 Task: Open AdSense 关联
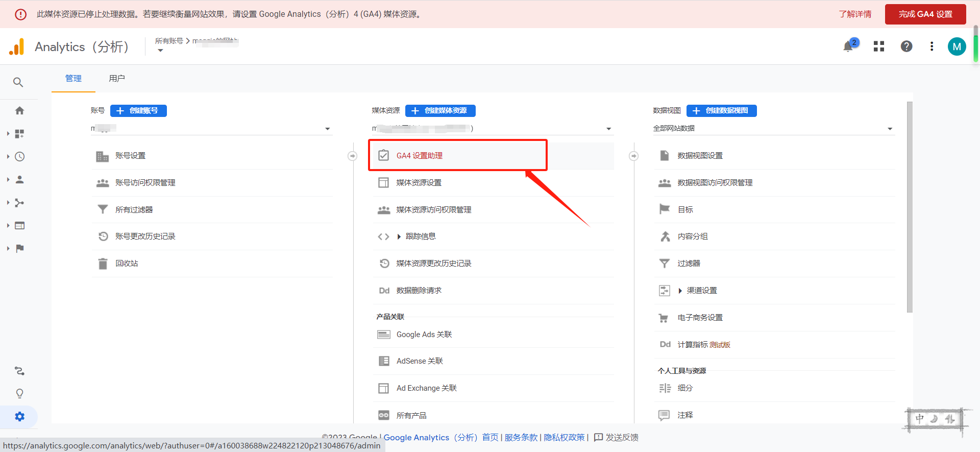click(493, 361)
